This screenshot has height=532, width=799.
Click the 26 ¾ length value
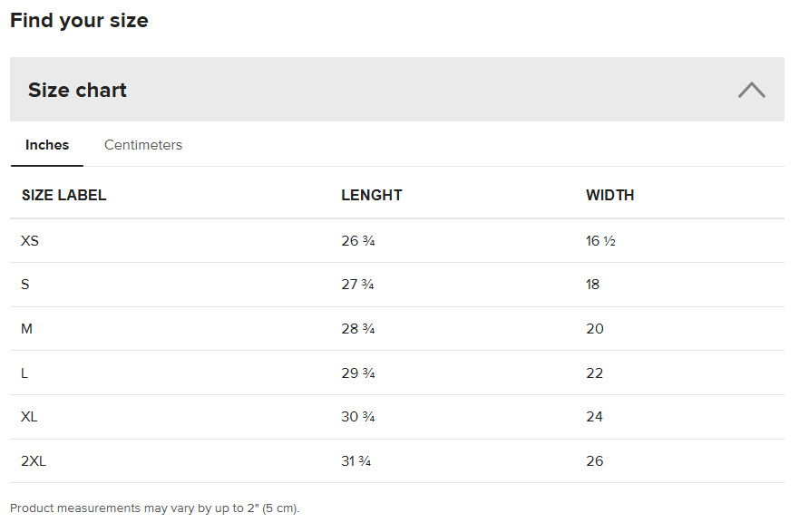[357, 241]
